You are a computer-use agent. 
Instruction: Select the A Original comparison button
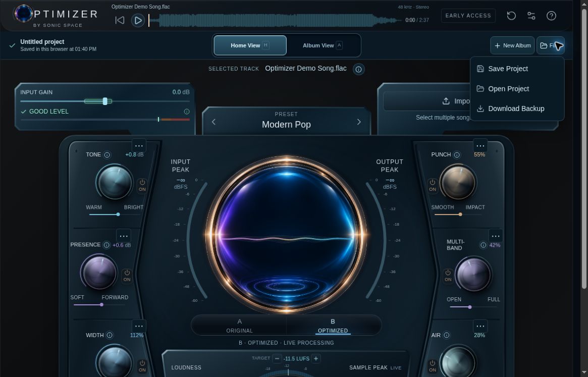[239, 326]
